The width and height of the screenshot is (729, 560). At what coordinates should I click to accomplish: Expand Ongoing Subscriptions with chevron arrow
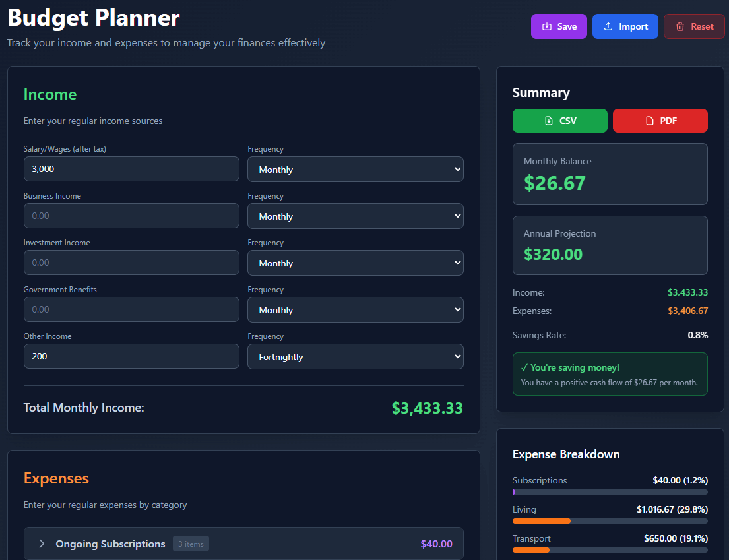pos(42,544)
